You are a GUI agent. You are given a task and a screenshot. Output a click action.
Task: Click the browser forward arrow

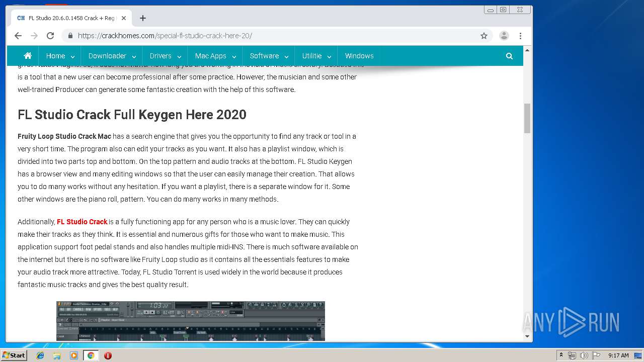(x=34, y=36)
